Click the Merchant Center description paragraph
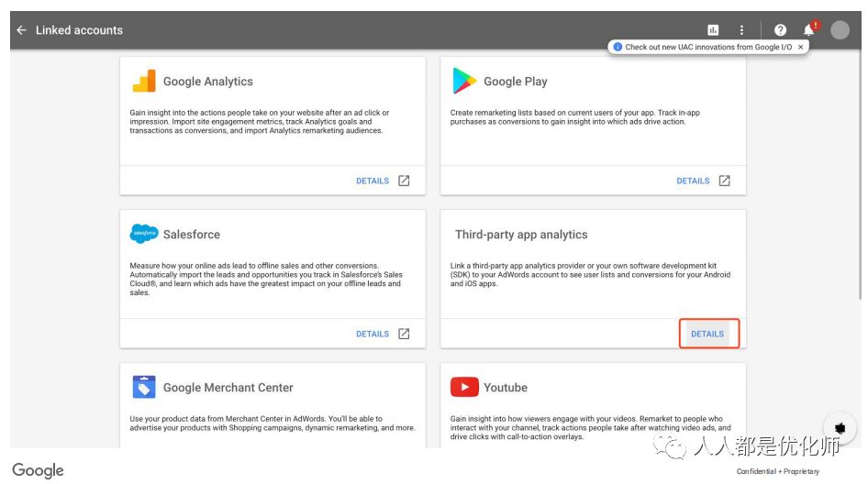Screen dimensions: 868x484 coord(273,423)
